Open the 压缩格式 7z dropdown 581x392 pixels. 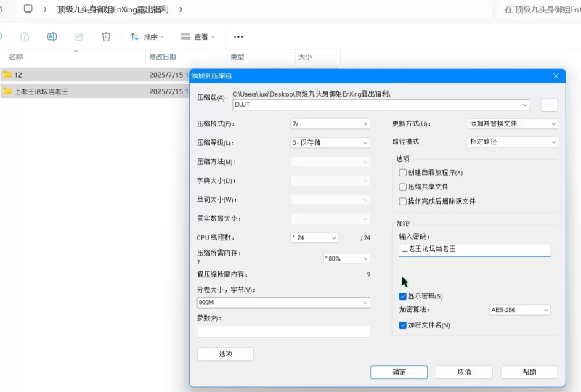point(330,123)
